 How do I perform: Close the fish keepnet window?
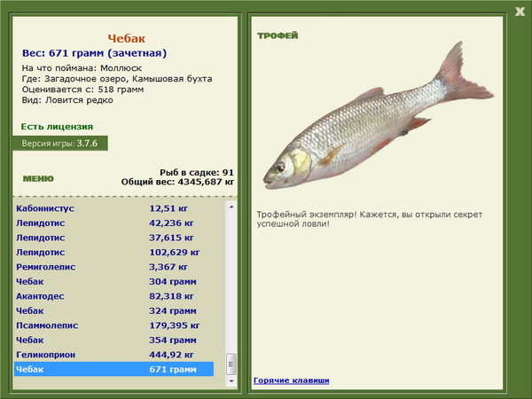click(520, 12)
